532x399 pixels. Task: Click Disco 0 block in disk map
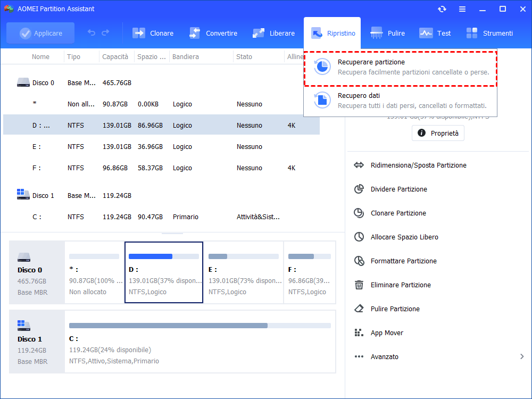point(37,272)
